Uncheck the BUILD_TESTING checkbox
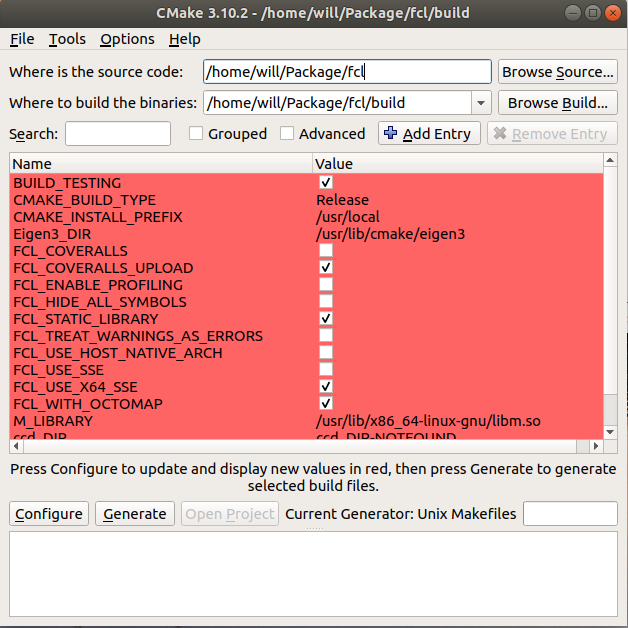This screenshot has height=628, width=628. [326, 182]
